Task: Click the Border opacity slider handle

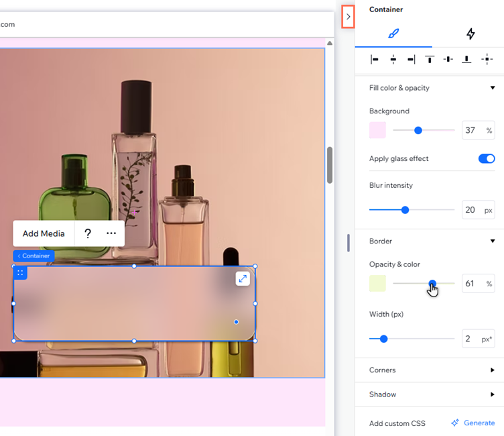Action: (432, 284)
